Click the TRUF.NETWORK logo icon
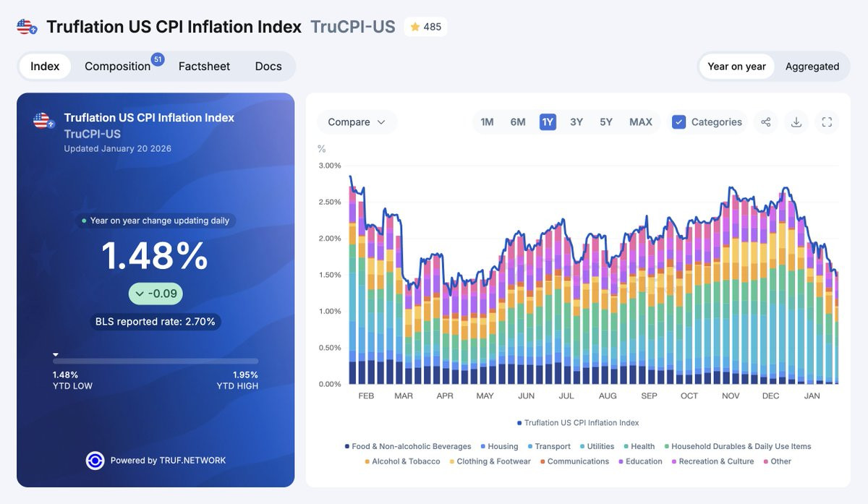 click(x=95, y=461)
